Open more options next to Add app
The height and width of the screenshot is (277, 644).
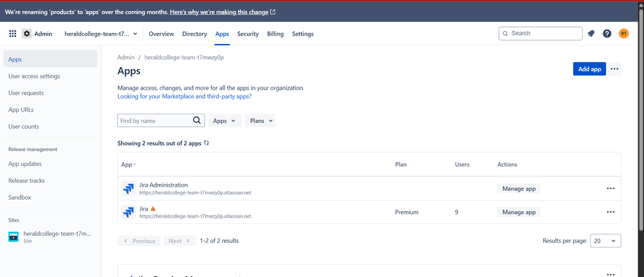click(x=614, y=69)
